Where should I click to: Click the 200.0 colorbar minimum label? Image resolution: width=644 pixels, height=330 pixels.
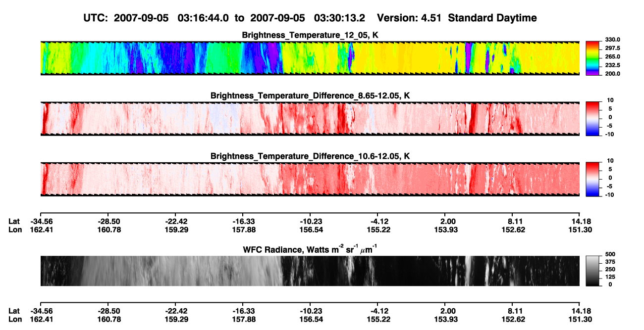(612, 74)
